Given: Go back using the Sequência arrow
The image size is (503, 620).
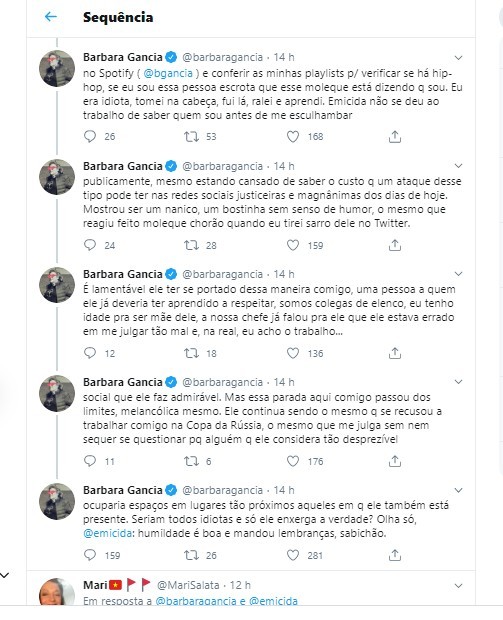Looking at the screenshot, I should click(x=51, y=17).
